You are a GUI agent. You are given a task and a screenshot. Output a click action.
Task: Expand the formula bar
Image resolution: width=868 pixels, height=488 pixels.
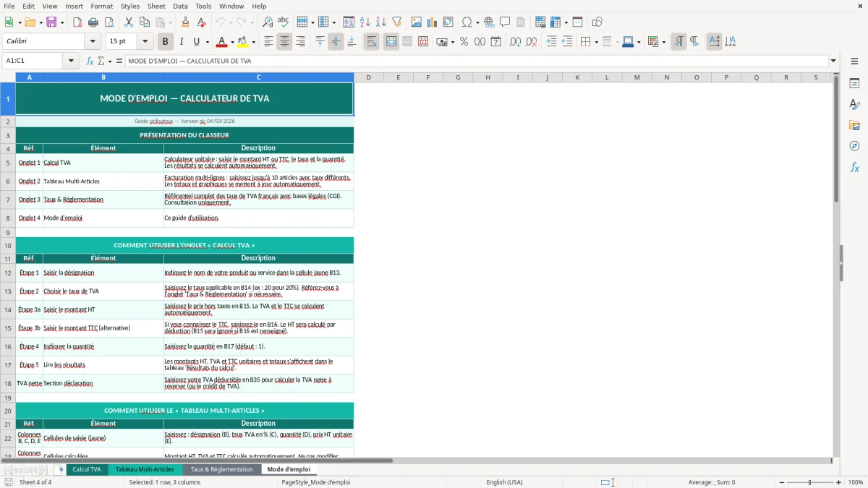tap(833, 61)
